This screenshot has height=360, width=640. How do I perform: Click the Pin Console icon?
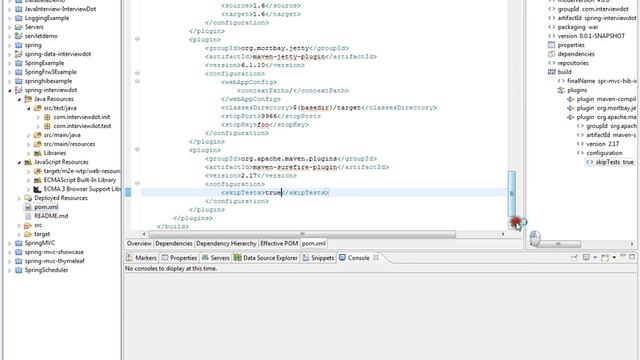tap(574, 258)
